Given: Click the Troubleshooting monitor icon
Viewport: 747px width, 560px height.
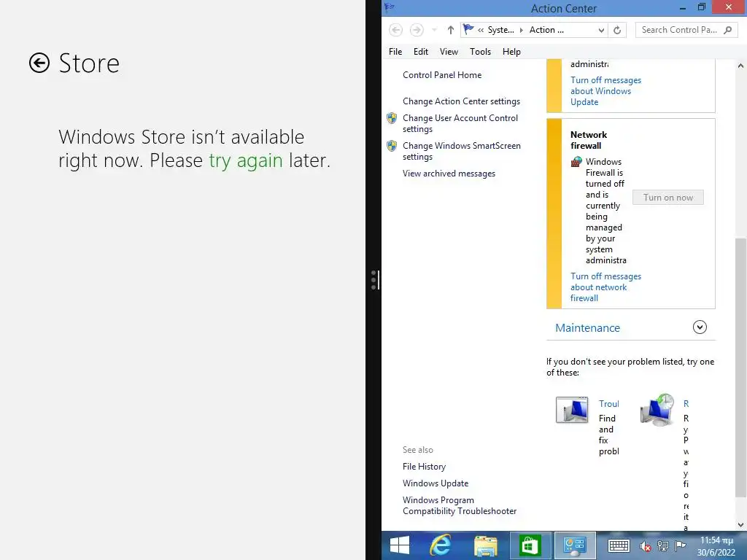Looking at the screenshot, I should point(572,409).
